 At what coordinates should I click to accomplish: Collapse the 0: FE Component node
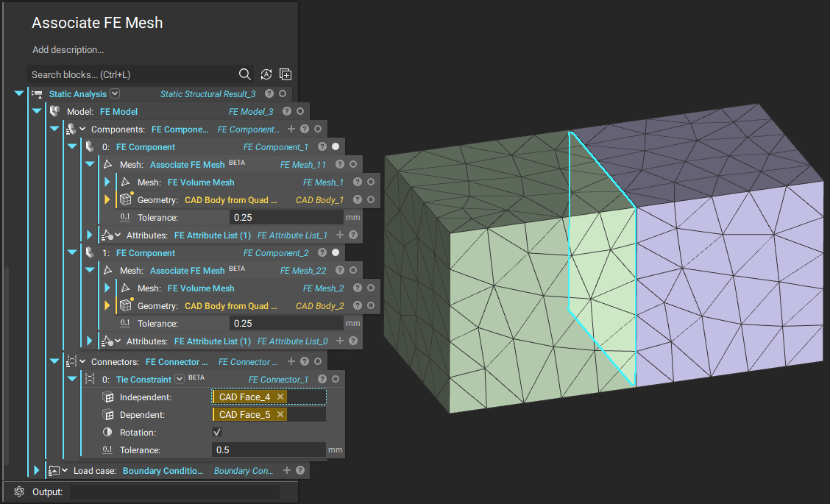[x=72, y=146]
